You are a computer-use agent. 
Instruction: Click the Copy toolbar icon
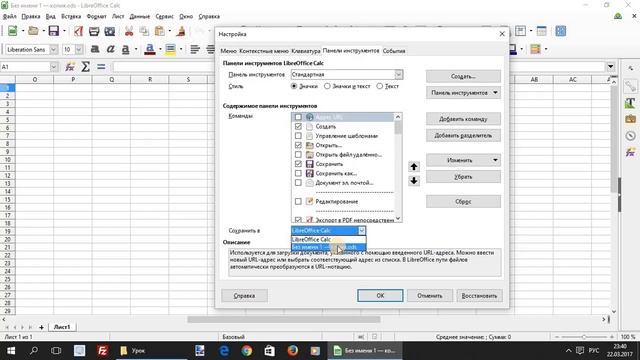tap(144, 31)
